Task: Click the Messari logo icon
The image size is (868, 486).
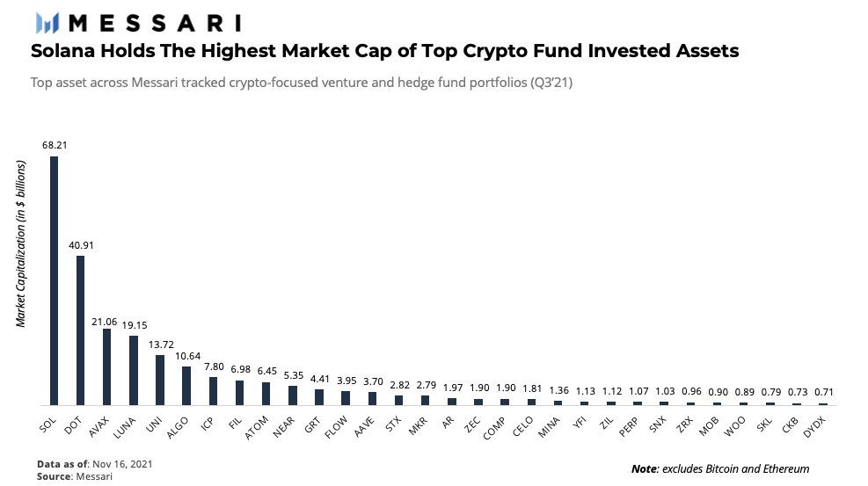Action: [x=47, y=23]
